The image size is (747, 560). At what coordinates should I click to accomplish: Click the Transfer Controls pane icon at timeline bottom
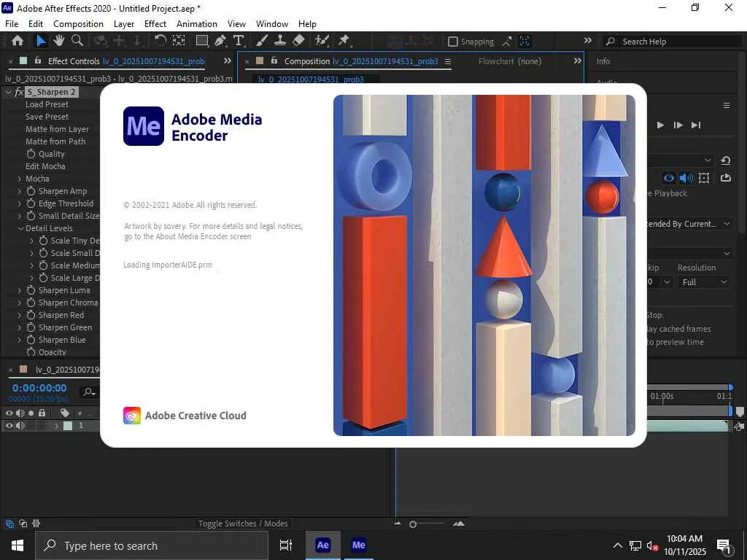click(23, 524)
